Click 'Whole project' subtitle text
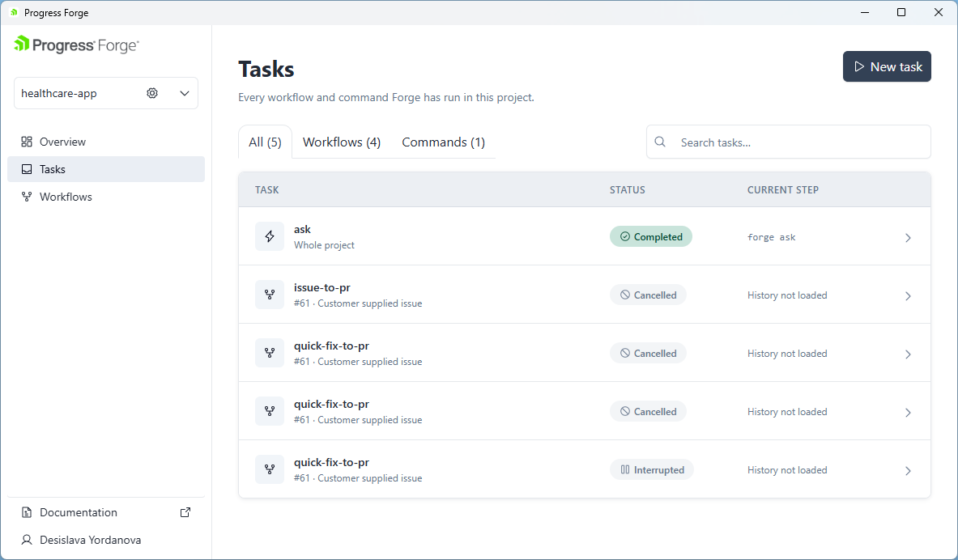958x560 pixels. pyautogui.click(x=324, y=245)
